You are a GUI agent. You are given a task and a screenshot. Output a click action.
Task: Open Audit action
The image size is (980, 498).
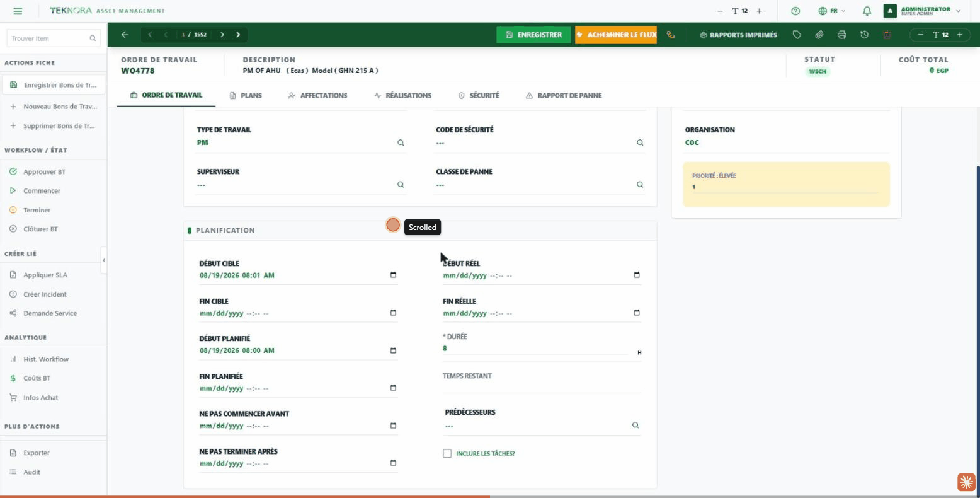54,472
